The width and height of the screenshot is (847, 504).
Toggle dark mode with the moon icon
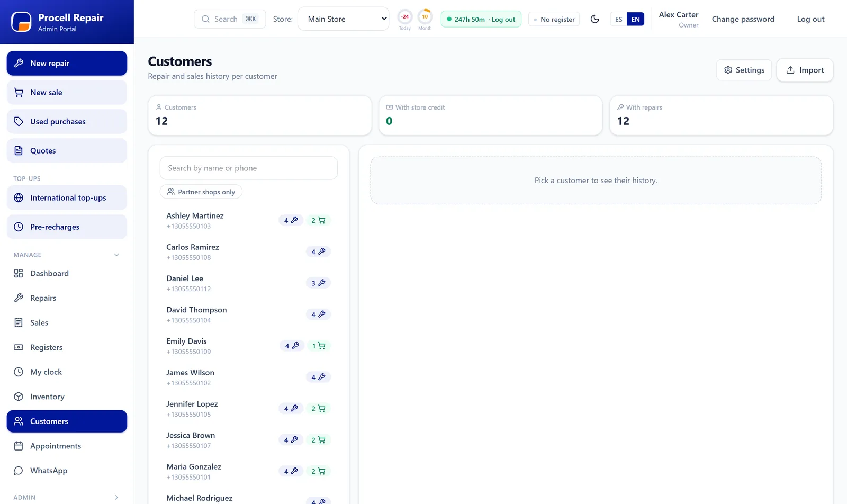coord(595,19)
